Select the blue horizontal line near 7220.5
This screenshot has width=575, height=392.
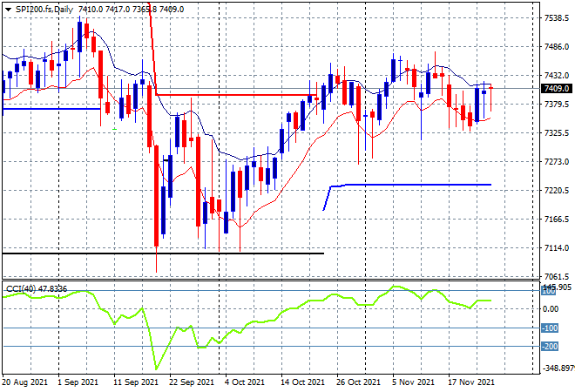point(410,185)
